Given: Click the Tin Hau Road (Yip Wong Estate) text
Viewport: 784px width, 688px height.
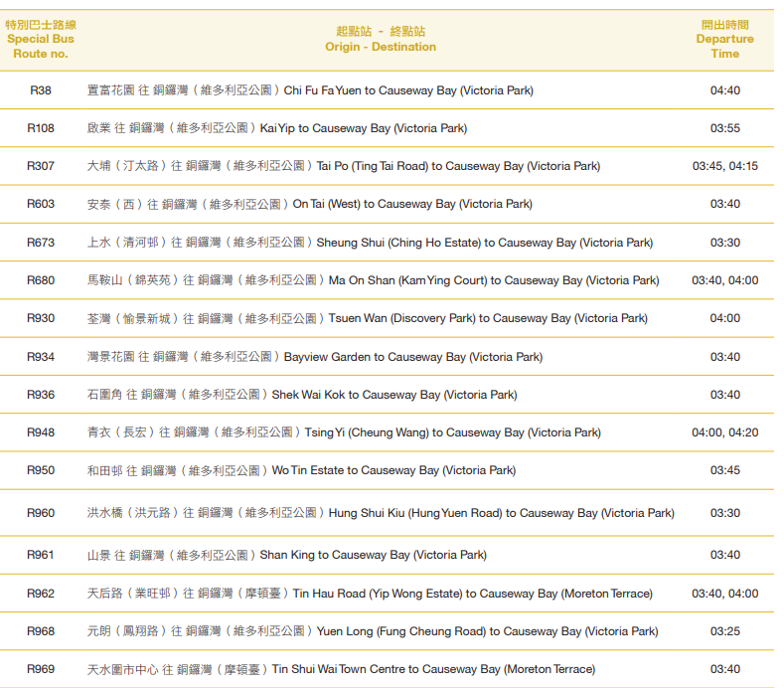Looking at the screenshot, I should pos(370,594).
